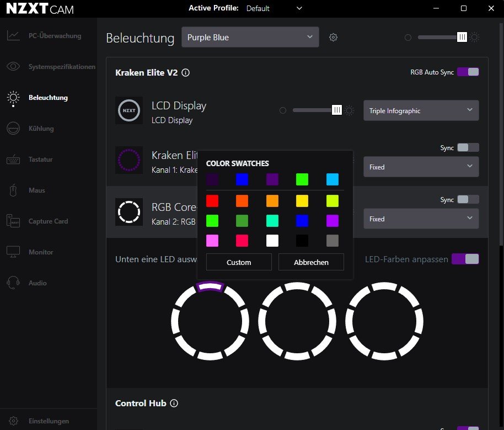The image size is (504, 430).
Task: Open the Purple Blue lighting profile dropdown
Action: click(250, 37)
